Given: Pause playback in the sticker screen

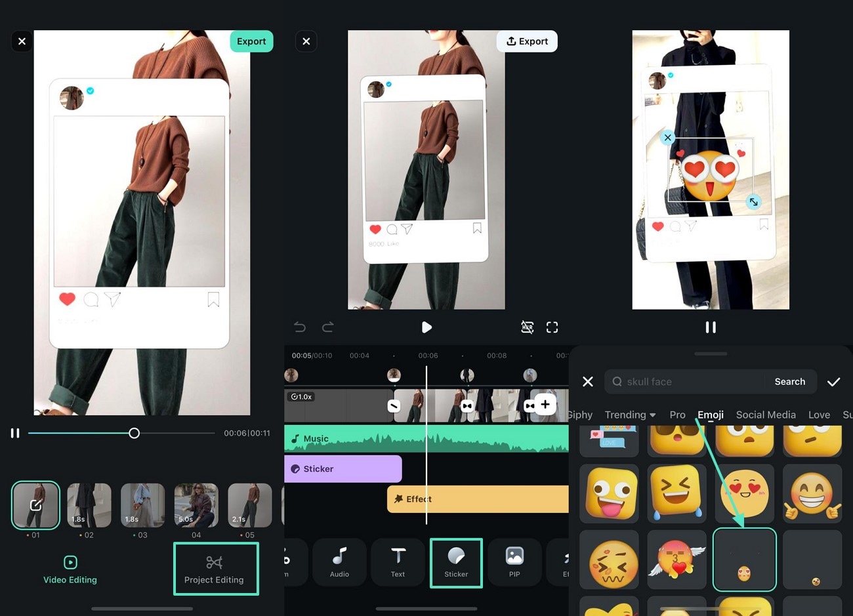Looking at the screenshot, I should tap(711, 327).
